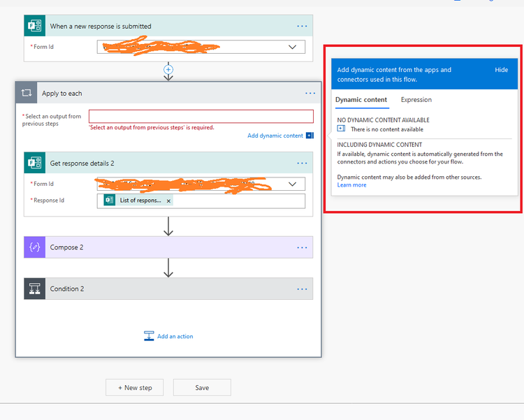Click the Save button

[x=202, y=388]
